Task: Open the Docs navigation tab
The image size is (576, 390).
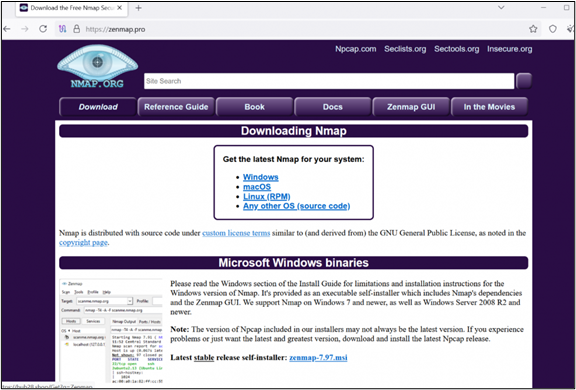Action: [332, 107]
